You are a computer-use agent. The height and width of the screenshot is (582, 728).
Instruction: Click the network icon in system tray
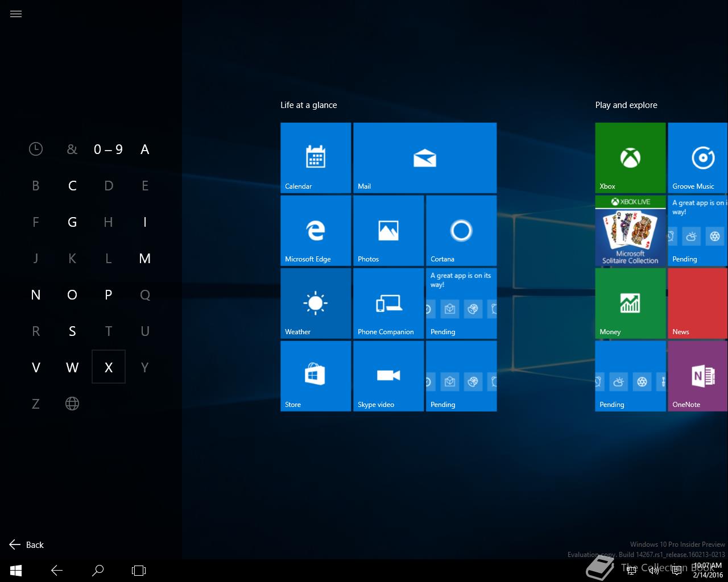(x=631, y=570)
